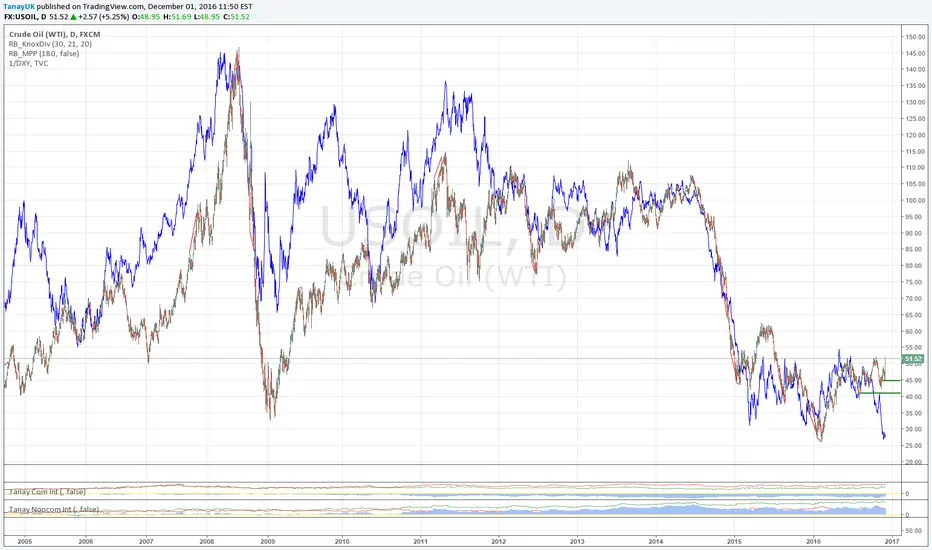The height and width of the screenshot is (550, 932).
Task: Click the 20.00 price axis label
Action: tap(915, 462)
